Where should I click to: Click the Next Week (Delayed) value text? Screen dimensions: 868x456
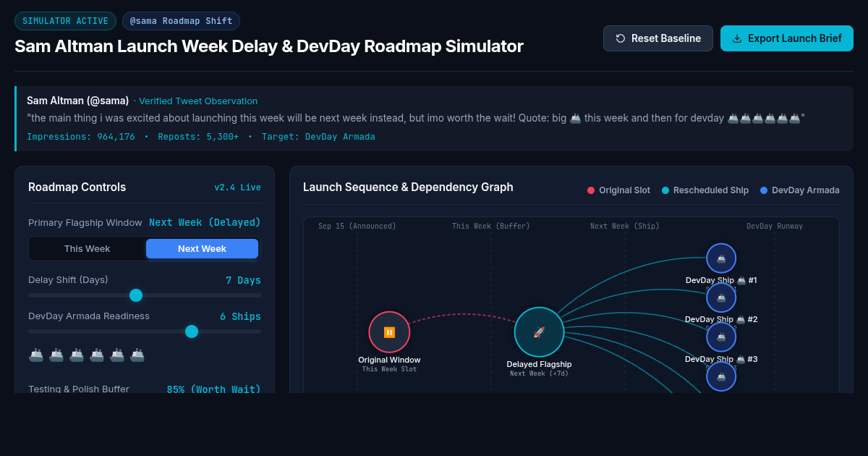(205, 222)
